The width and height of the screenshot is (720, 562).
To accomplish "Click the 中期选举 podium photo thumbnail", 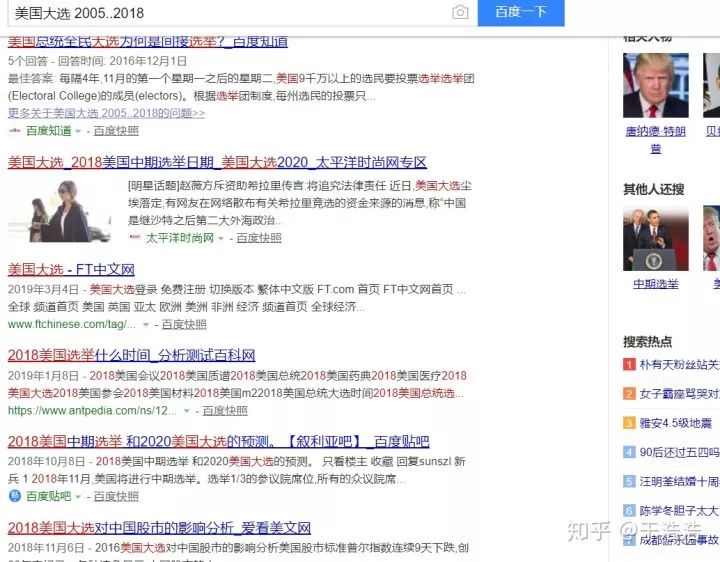I will pos(656,238).
